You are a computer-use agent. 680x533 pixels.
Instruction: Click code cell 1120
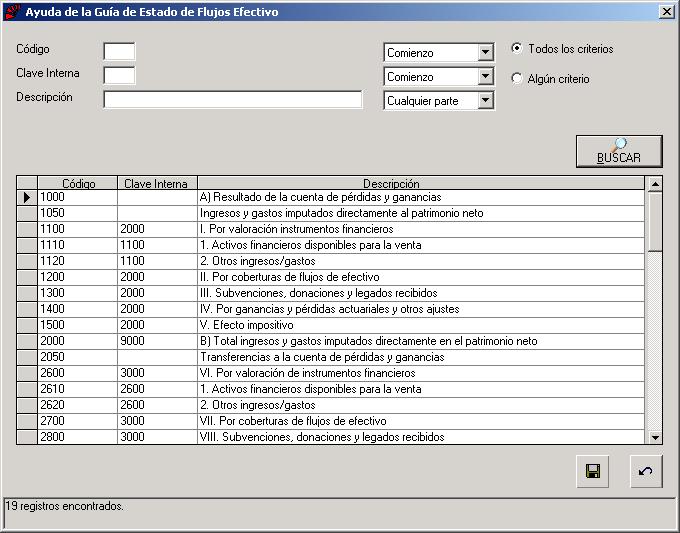78,262
